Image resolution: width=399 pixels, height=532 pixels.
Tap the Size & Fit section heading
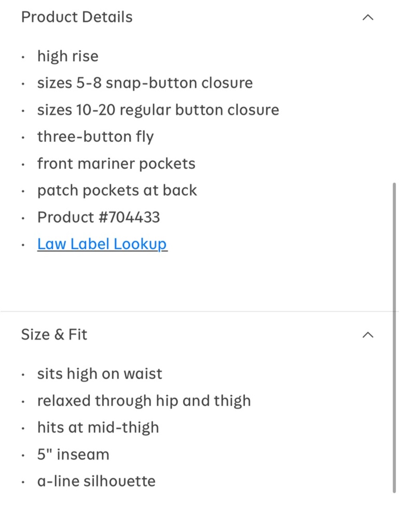click(x=54, y=334)
